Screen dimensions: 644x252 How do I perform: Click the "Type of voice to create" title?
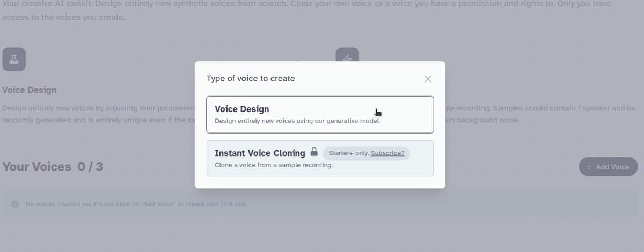251,79
